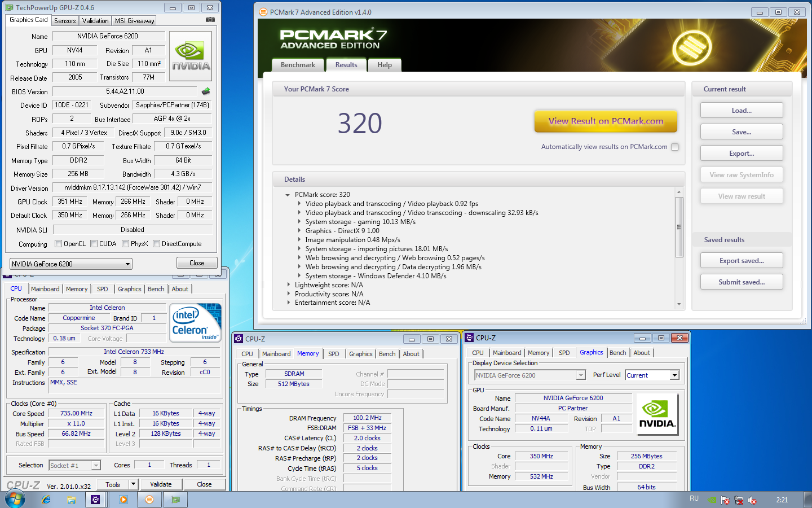The height and width of the screenshot is (508, 812).
Task: Switch to CPU-Z via taskbar icon
Action: coord(95,500)
